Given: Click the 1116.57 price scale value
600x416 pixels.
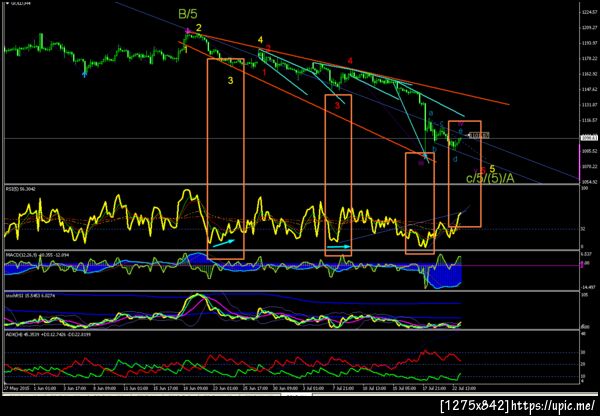Looking at the screenshot, I should (x=590, y=120).
